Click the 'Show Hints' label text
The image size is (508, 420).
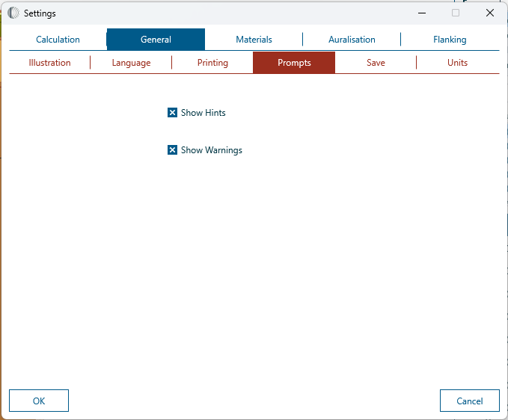(203, 113)
